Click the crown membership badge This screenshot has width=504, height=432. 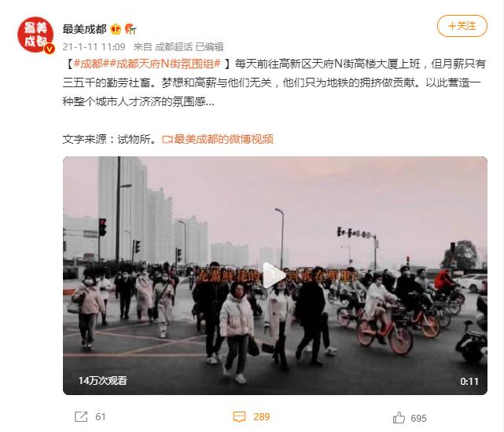pos(116,29)
